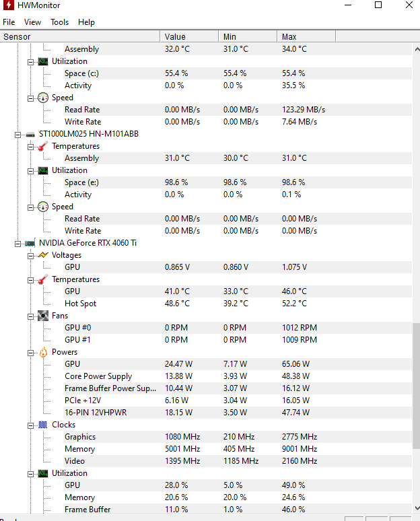Click the Sensor column header
420x521 pixels.
tap(80, 36)
